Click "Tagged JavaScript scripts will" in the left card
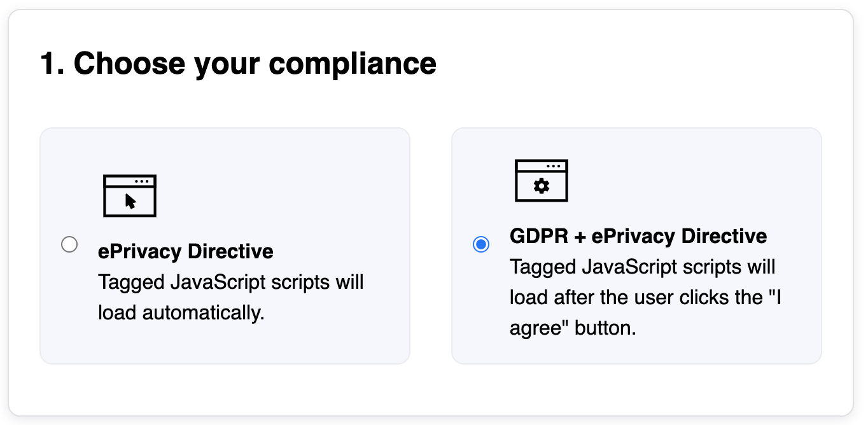The image size is (868, 425). [230, 282]
